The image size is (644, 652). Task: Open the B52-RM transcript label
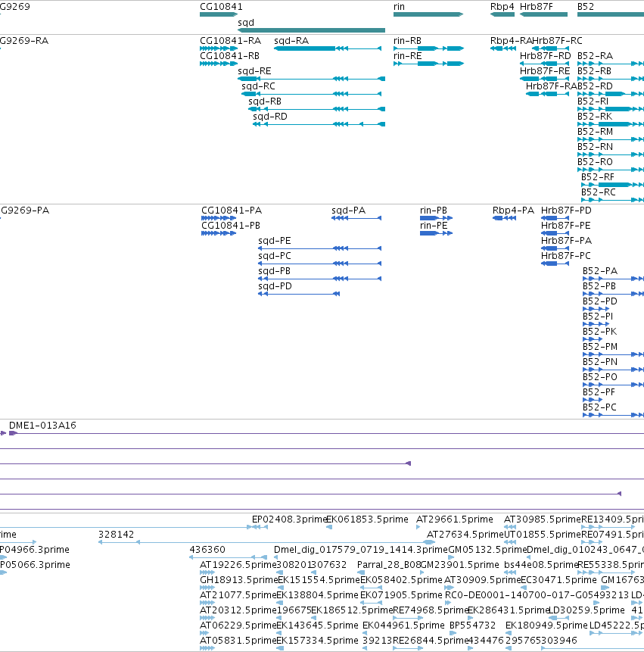pos(595,132)
